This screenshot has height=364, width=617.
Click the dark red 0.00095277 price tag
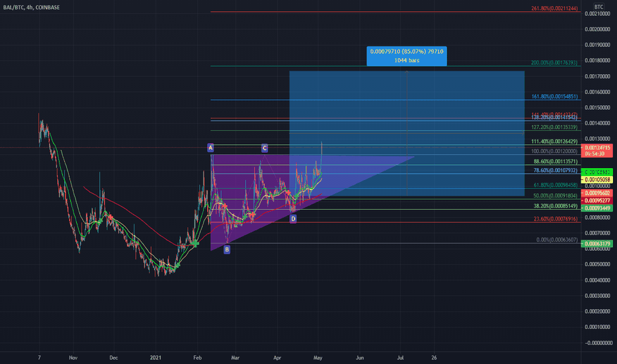click(x=596, y=201)
